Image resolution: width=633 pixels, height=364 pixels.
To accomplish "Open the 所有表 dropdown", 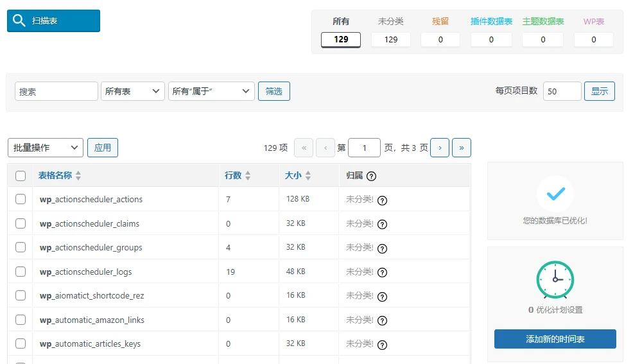I will [133, 91].
